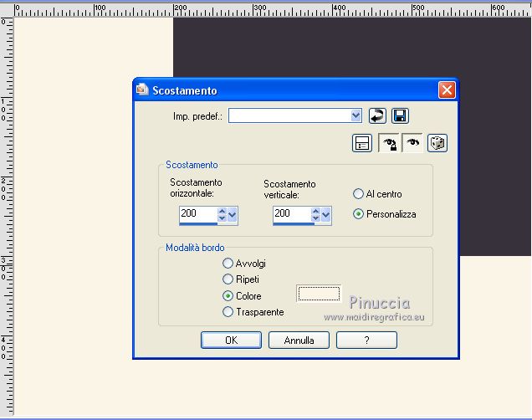Open the Imp. predef. presets dropdown
The height and width of the screenshot is (420, 532).
(x=356, y=115)
